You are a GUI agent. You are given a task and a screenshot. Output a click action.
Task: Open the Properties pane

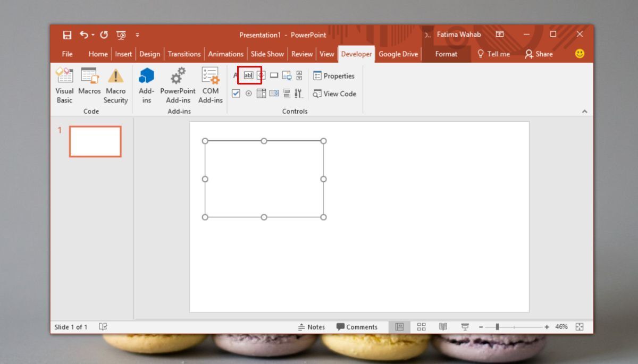coord(335,76)
